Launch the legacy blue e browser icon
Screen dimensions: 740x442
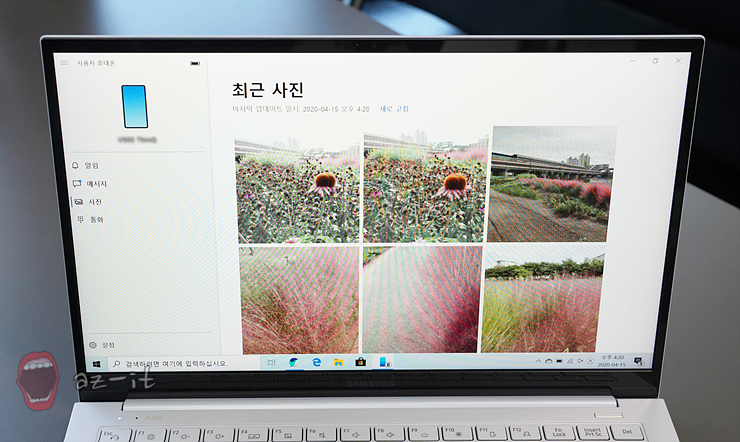pyautogui.click(x=316, y=362)
